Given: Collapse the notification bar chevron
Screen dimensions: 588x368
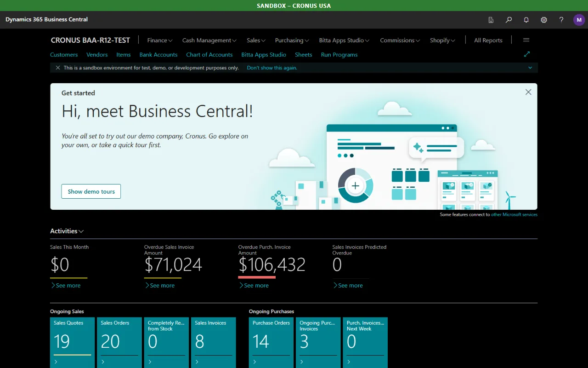Looking at the screenshot, I should click(530, 68).
